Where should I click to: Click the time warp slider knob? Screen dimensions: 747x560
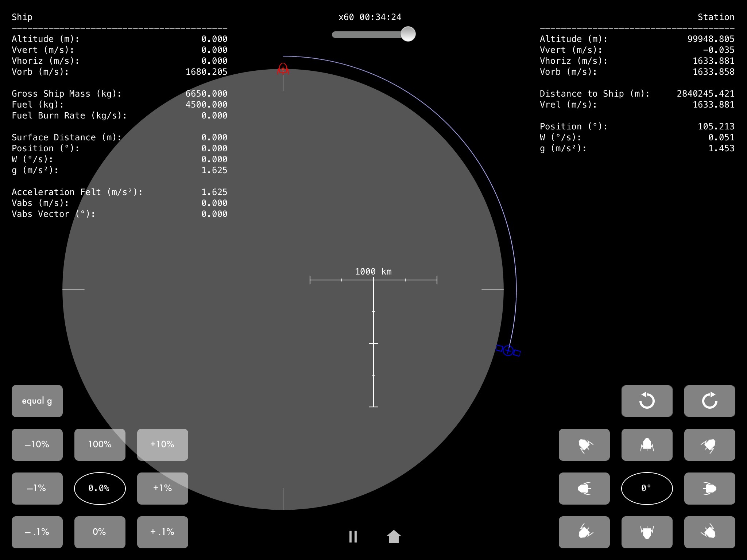click(x=408, y=34)
